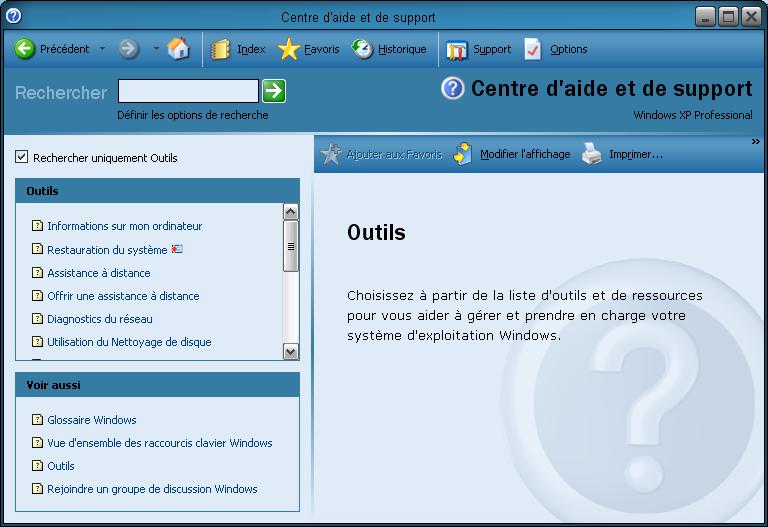This screenshot has height=527, width=768.
Task: Click the Outils list scrollbar down arrow
Action: (291, 351)
